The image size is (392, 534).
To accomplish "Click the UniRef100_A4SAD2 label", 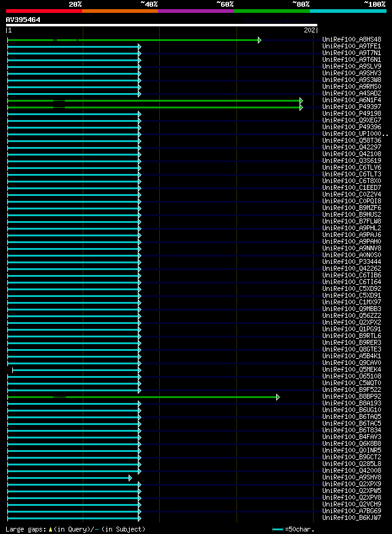I will pos(352,93).
